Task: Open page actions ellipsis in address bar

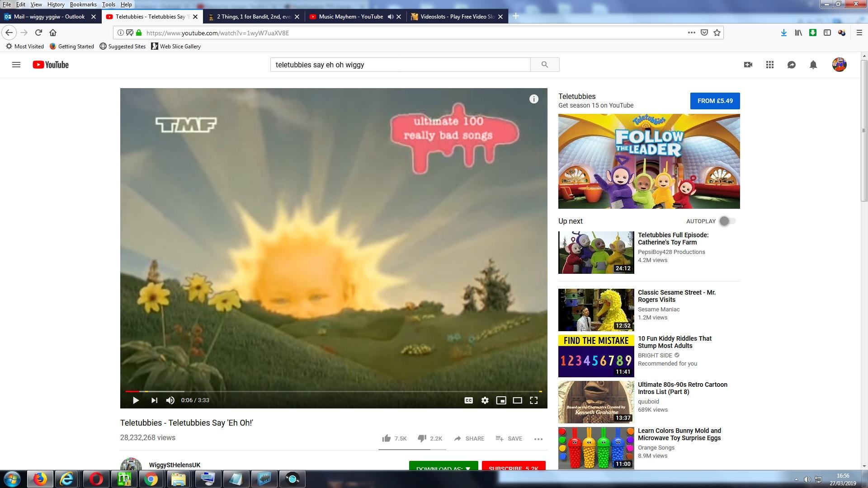Action: tap(692, 33)
